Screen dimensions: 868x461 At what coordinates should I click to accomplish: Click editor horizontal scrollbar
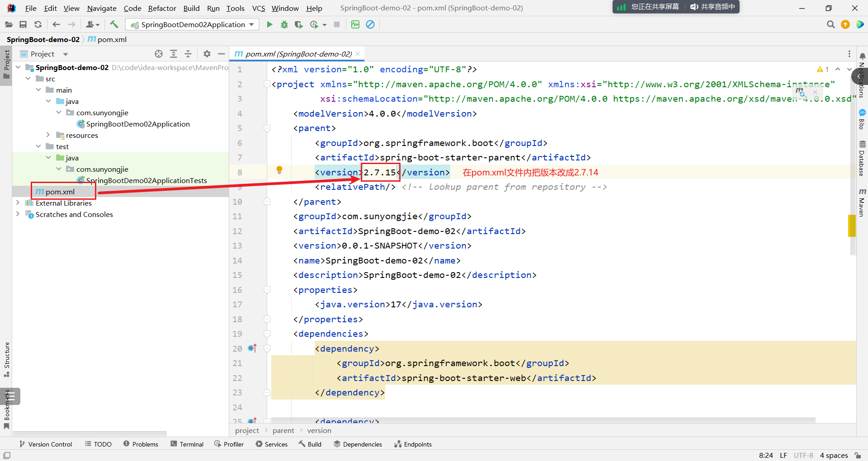click(542, 420)
